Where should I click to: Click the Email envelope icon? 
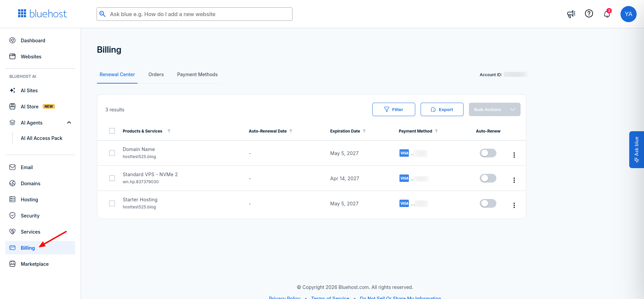(12, 167)
